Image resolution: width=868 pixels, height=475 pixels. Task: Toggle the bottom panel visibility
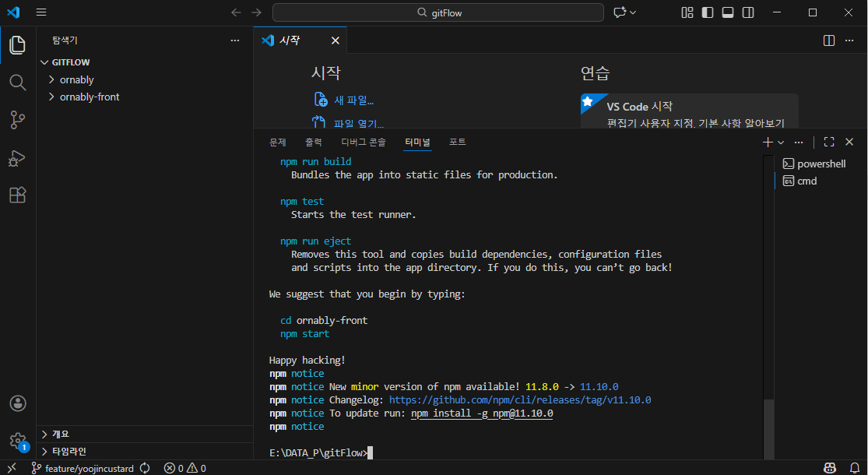point(728,12)
